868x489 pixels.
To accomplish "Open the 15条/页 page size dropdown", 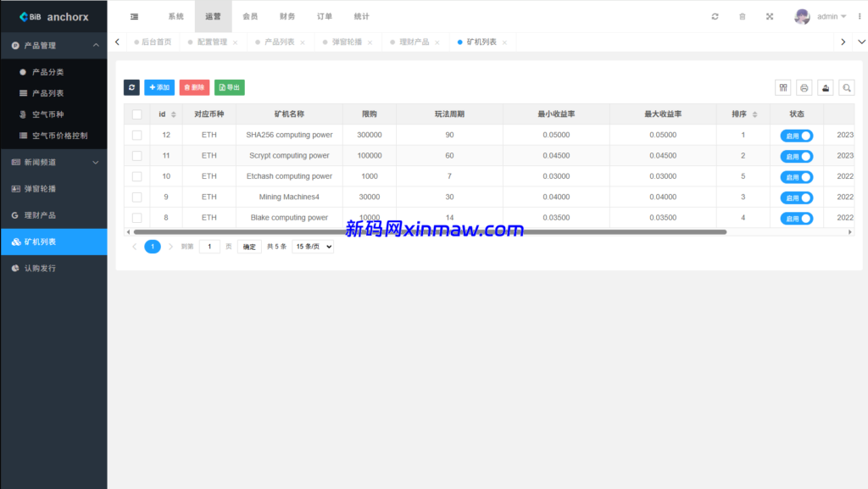I will point(312,246).
